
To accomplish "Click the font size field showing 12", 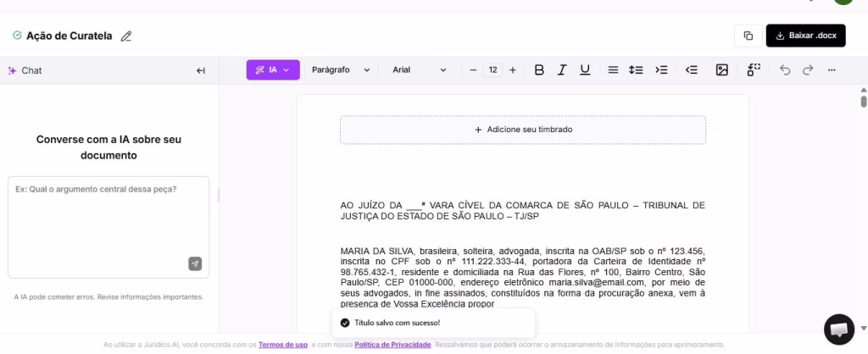I will pos(492,70).
